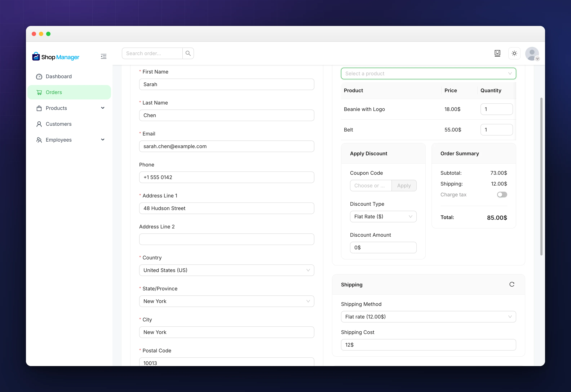Click the Address Line 1 field

(x=227, y=208)
